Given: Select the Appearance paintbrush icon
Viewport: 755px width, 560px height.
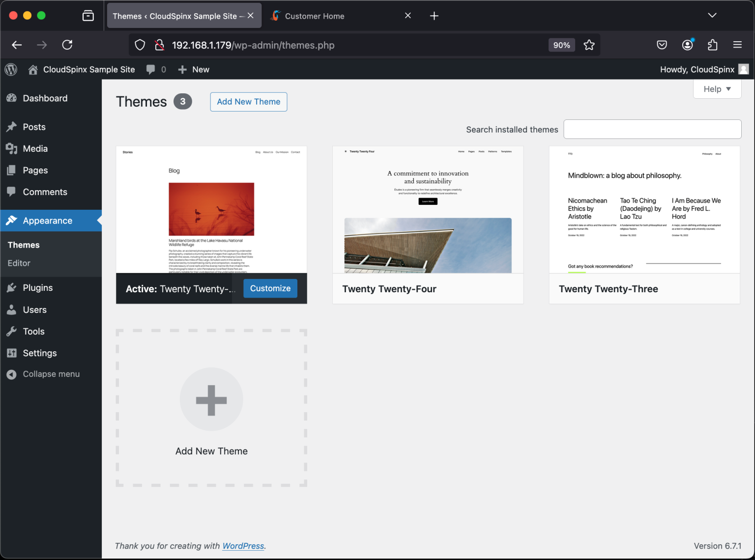Looking at the screenshot, I should click(x=11, y=220).
